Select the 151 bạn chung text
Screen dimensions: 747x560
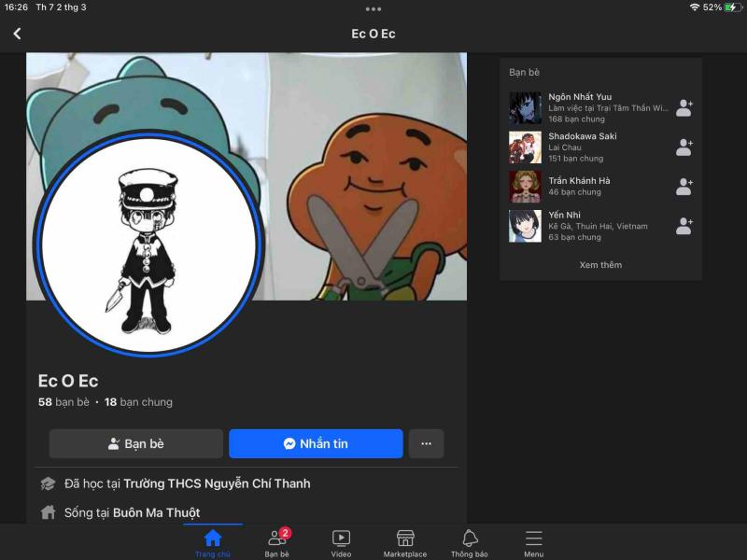(x=575, y=159)
